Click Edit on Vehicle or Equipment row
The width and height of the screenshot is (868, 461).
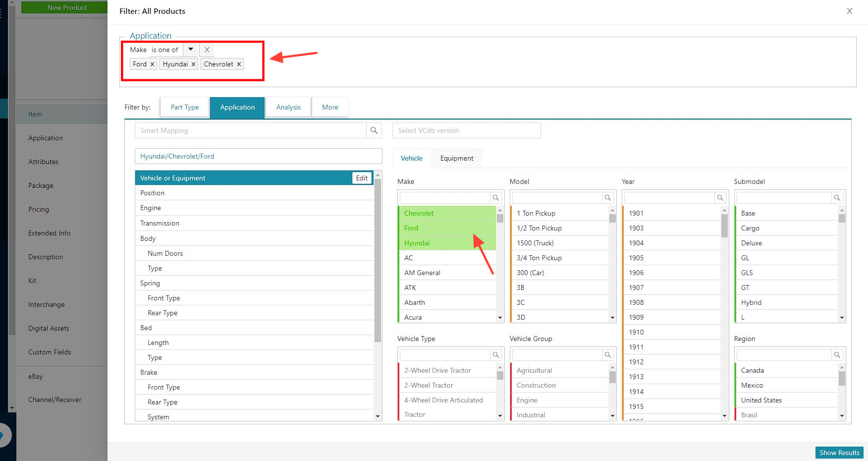362,178
